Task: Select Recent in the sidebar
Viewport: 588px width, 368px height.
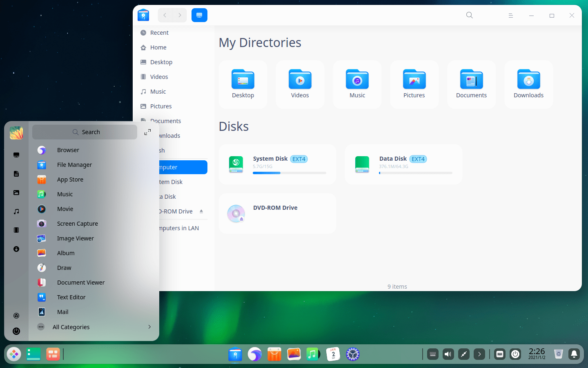Action: [159, 33]
